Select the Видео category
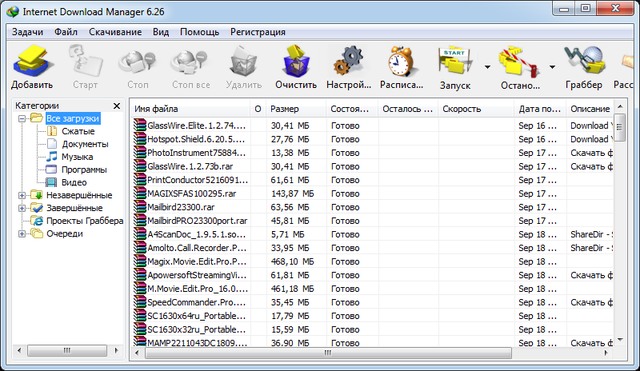Image resolution: width=640 pixels, height=371 pixels. pos(74,182)
